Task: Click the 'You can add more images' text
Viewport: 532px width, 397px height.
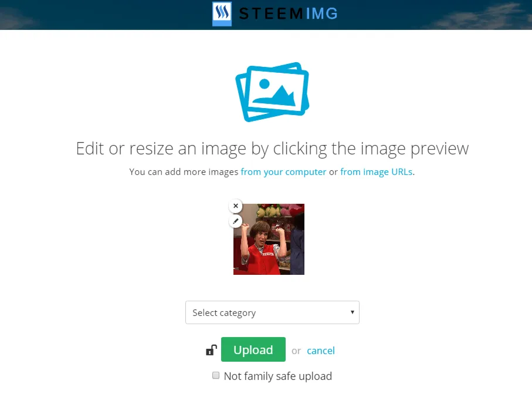Action: [x=184, y=172]
